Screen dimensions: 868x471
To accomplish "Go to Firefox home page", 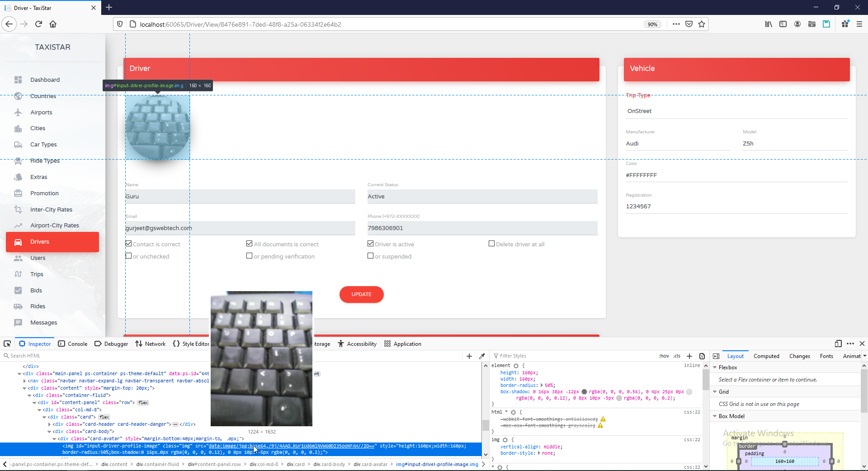I will coord(53,24).
